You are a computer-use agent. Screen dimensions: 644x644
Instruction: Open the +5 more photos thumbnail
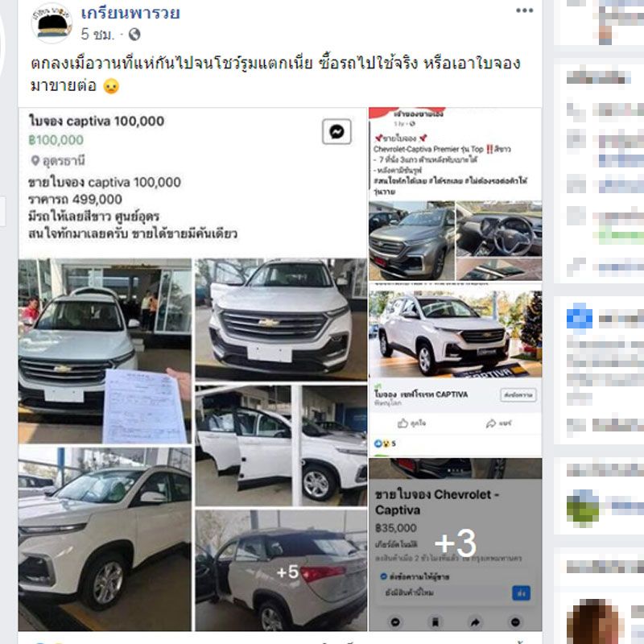click(281, 571)
